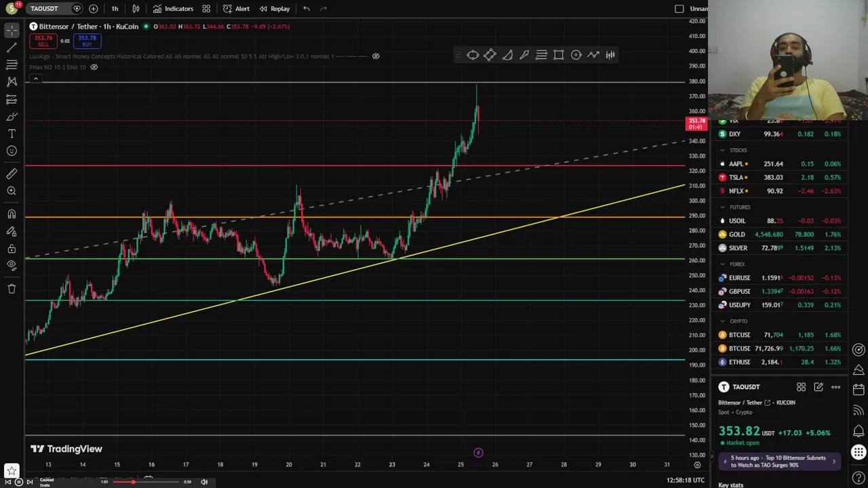The height and width of the screenshot is (488, 868).
Task: Open TAOUSDT more options menu
Action: pos(835,387)
